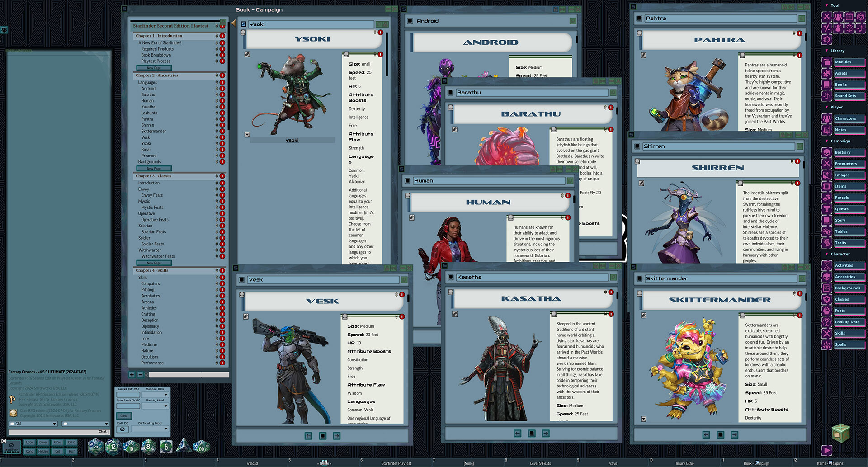The height and width of the screenshot is (467, 868).
Task: Toggle the Hidden modifier button
Action: point(43,451)
